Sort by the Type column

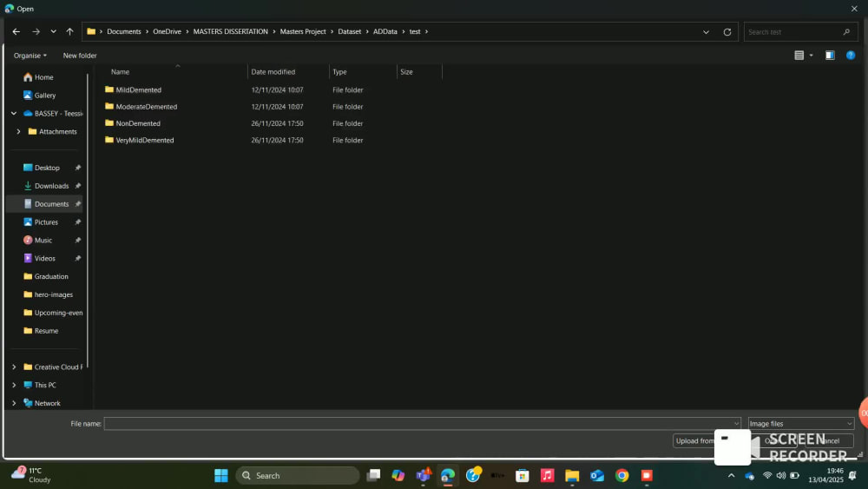[339, 72]
